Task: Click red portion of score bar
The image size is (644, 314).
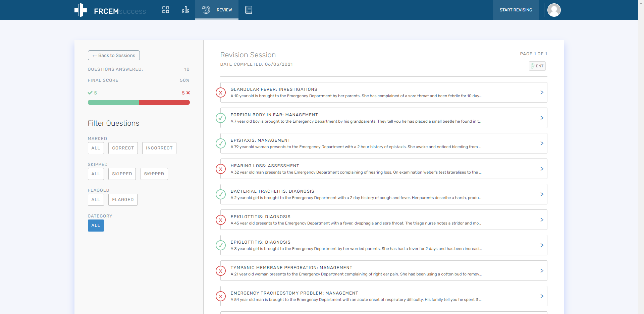Action: point(164,103)
